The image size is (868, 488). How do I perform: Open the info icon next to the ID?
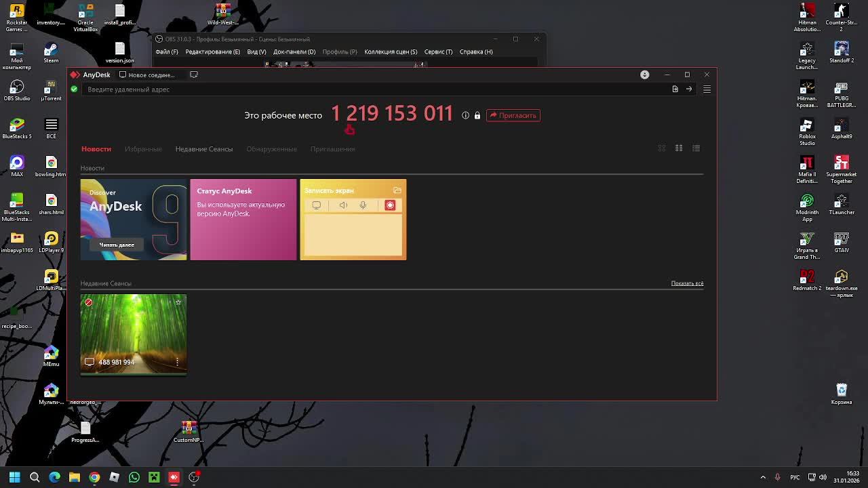(465, 115)
